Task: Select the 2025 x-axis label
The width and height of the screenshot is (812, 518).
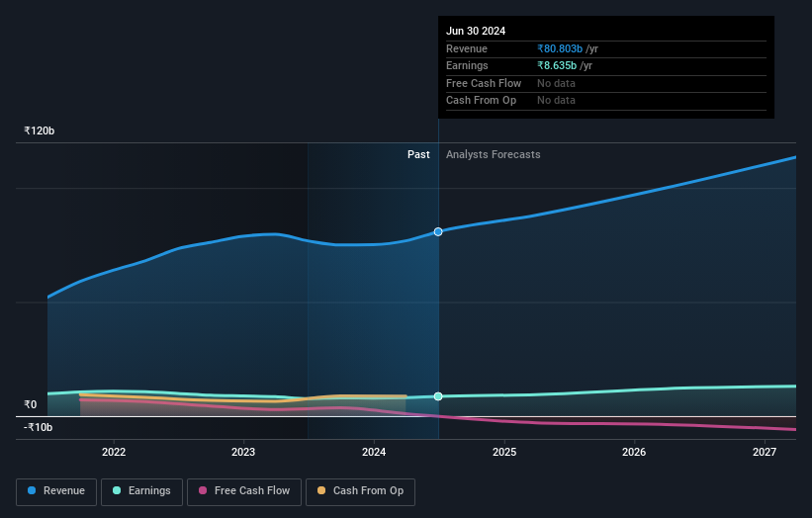Action: pos(504,452)
